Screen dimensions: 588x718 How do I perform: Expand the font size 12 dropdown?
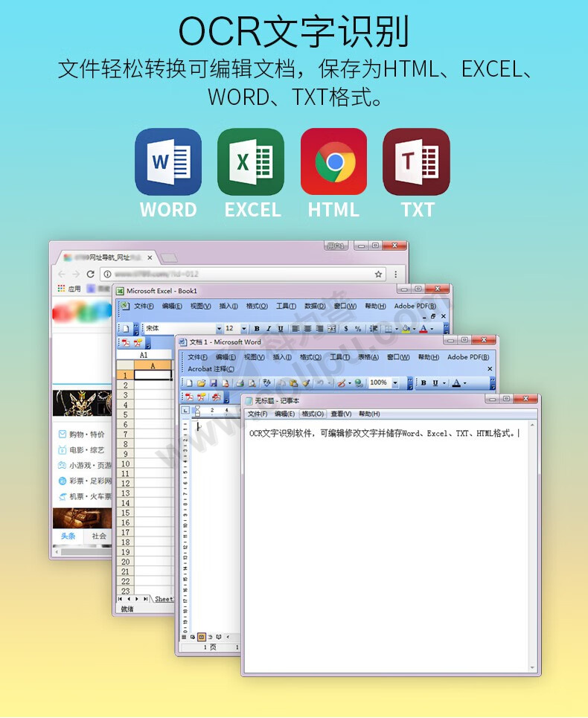pyautogui.click(x=243, y=328)
